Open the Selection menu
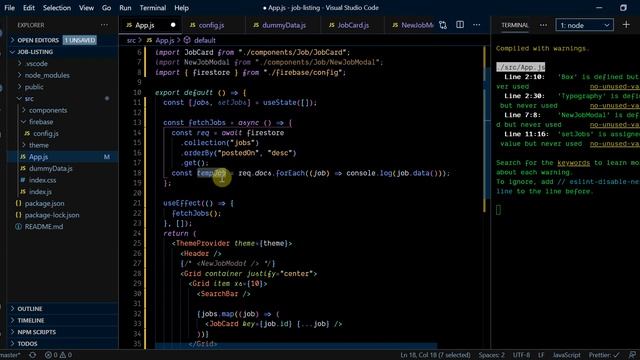Viewport: 640px width, 360px height. (x=57, y=8)
